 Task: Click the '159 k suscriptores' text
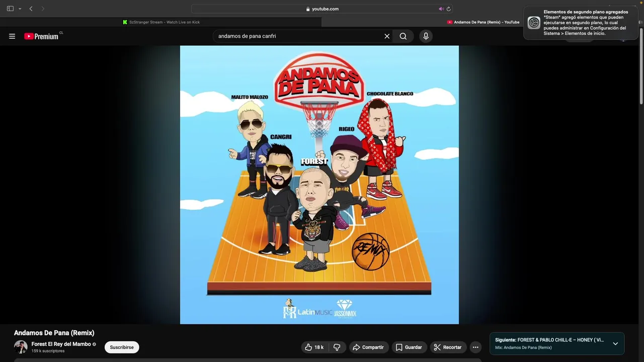[x=48, y=351]
